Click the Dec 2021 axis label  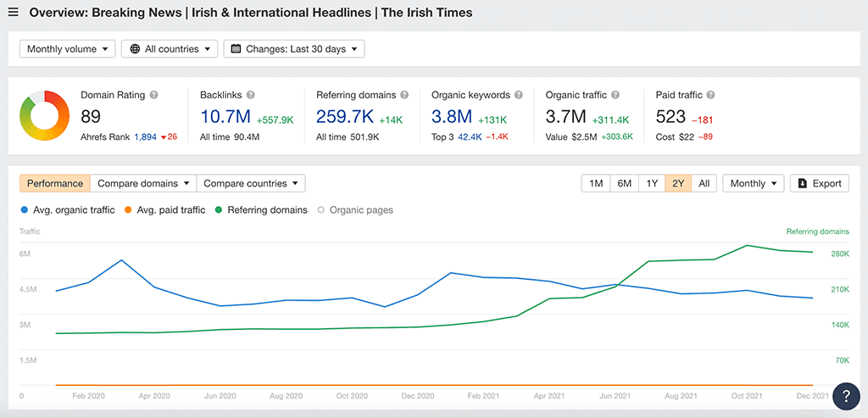coord(814,396)
